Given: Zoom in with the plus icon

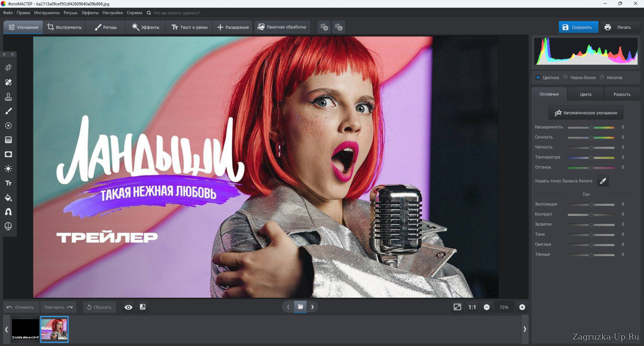Looking at the screenshot, I should 522,307.
